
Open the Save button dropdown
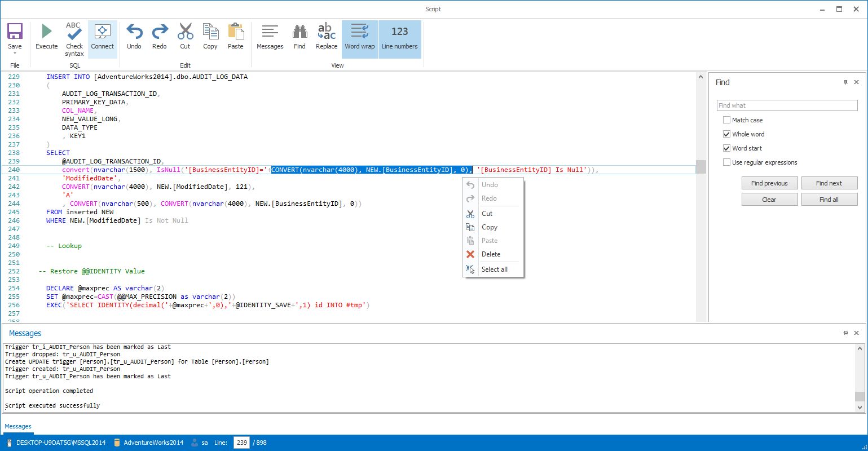(15, 52)
